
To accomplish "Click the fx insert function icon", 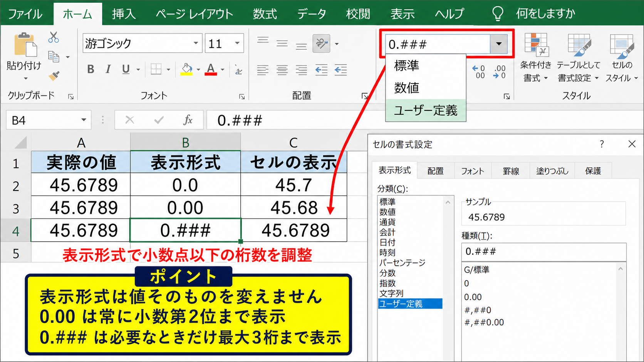I will pos(188,120).
